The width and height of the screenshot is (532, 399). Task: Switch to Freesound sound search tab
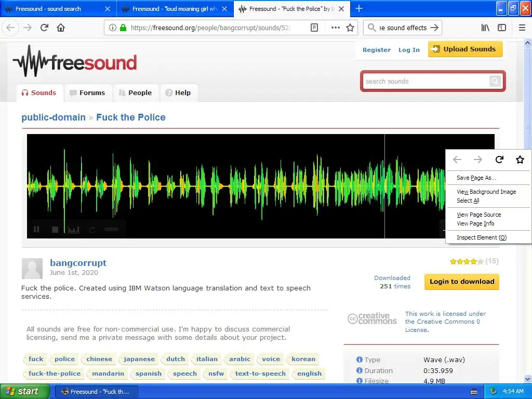(48, 9)
